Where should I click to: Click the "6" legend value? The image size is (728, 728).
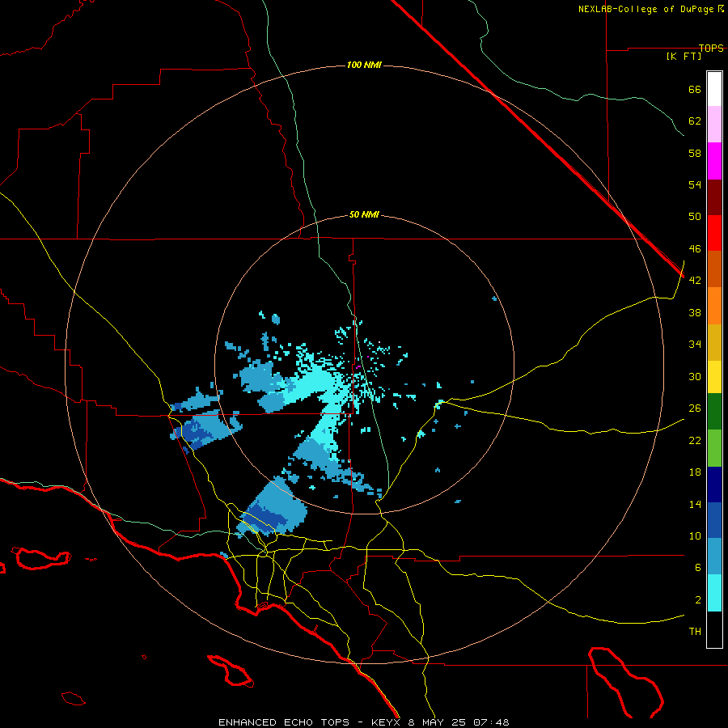click(698, 568)
